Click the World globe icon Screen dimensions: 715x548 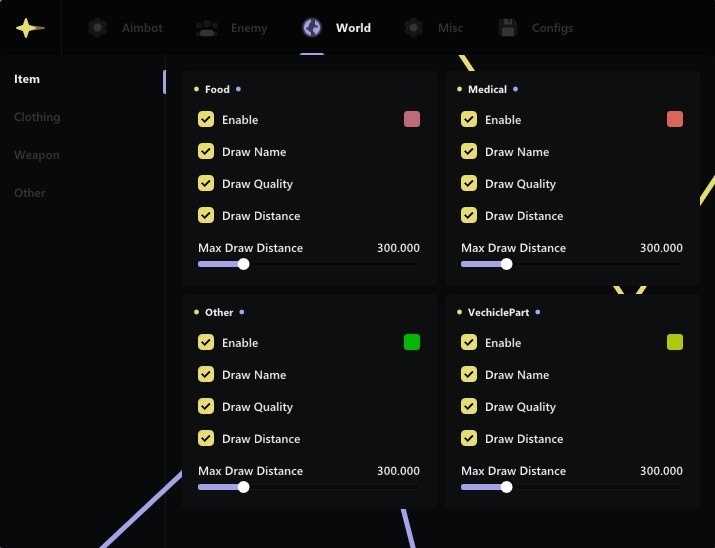point(312,28)
